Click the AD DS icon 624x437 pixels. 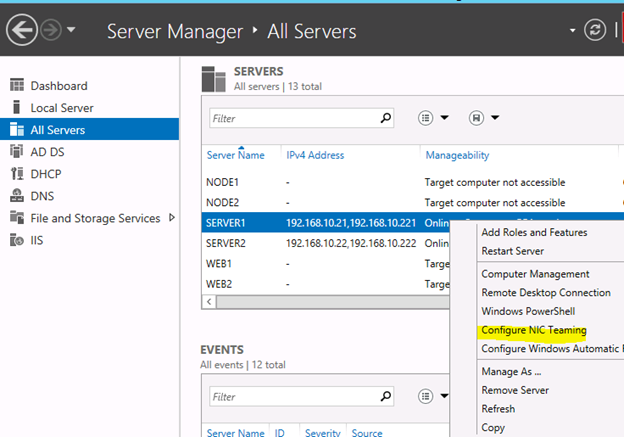(x=16, y=151)
